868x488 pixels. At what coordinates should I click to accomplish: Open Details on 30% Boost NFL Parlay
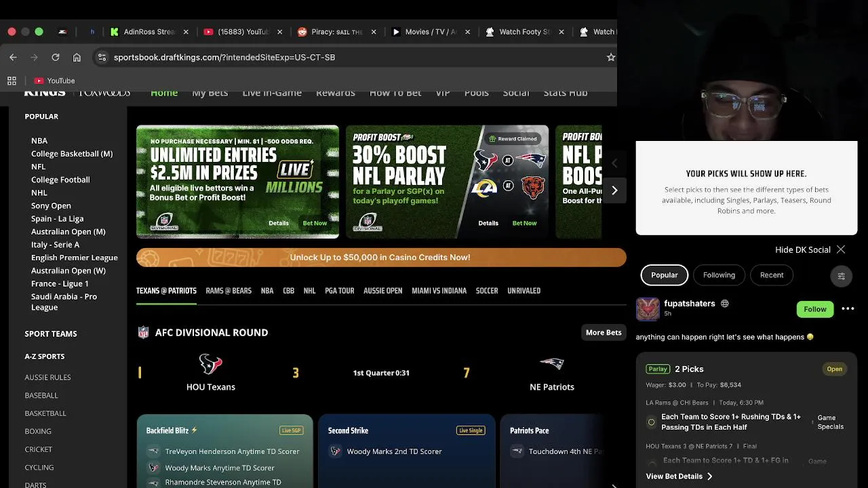pyautogui.click(x=488, y=223)
